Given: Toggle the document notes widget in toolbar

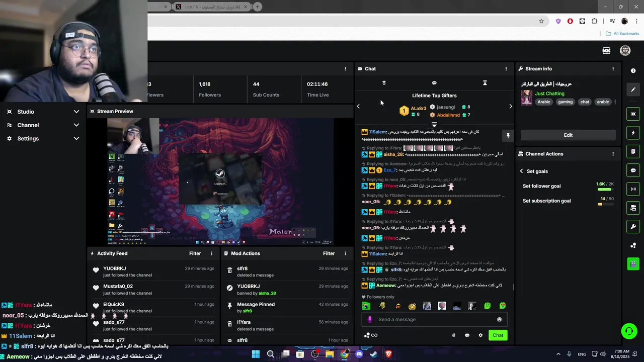Looking at the screenshot, I should (633, 151).
